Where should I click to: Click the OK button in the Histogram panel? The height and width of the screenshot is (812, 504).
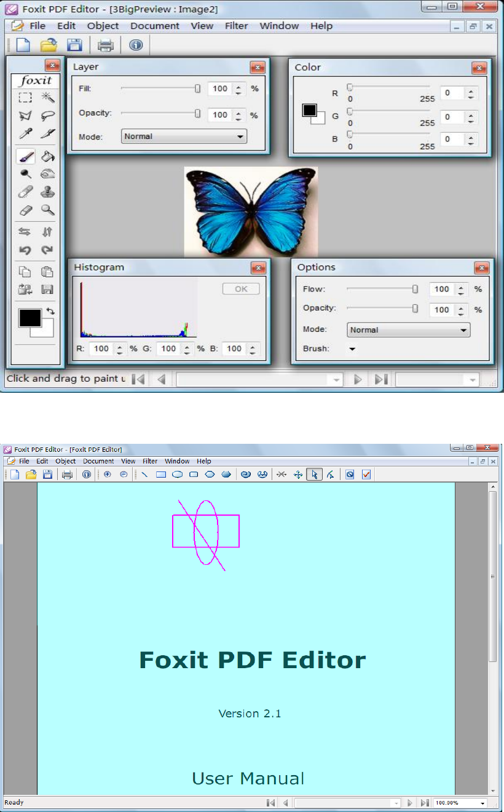241,289
